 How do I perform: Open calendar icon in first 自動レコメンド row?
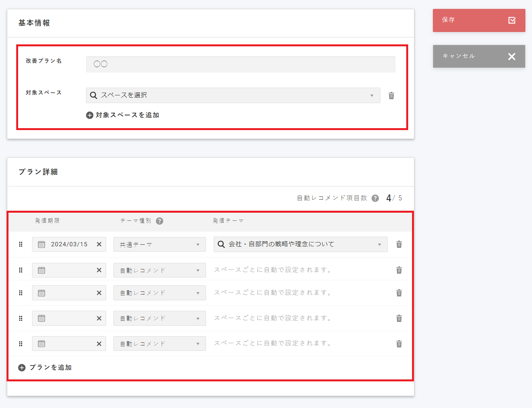[x=42, y=270]
